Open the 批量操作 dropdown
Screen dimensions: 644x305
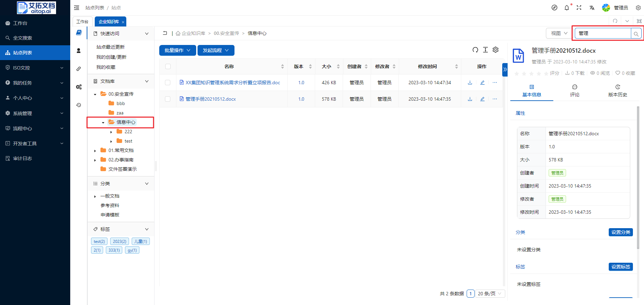[x=177, y=50]
